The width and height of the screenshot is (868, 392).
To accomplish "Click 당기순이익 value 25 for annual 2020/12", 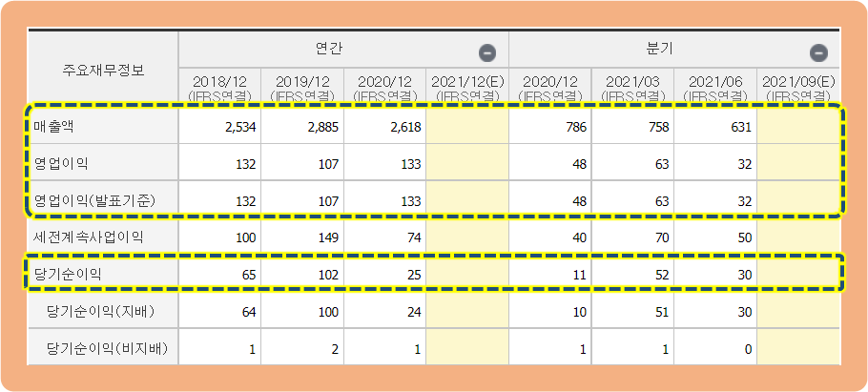I will 414,275.
